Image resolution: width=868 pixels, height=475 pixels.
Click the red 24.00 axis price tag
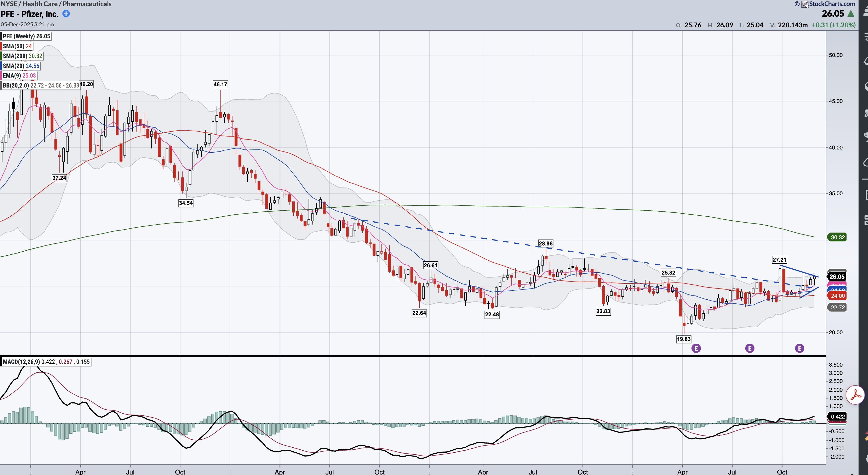(x=837, y=296)
